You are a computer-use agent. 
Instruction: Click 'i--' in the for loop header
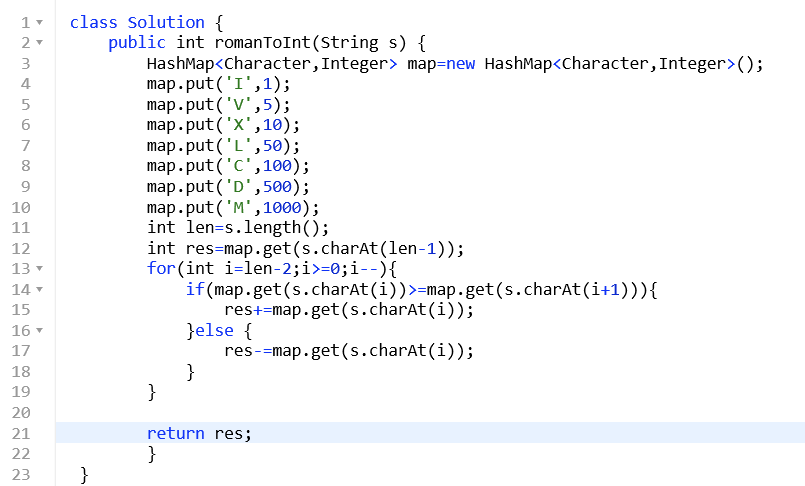[x=363, y=268]
